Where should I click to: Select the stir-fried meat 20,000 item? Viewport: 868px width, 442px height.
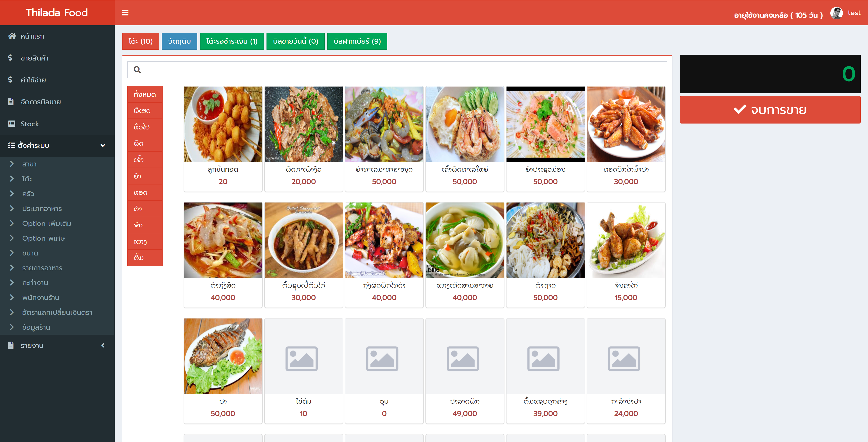click(303, 139)
